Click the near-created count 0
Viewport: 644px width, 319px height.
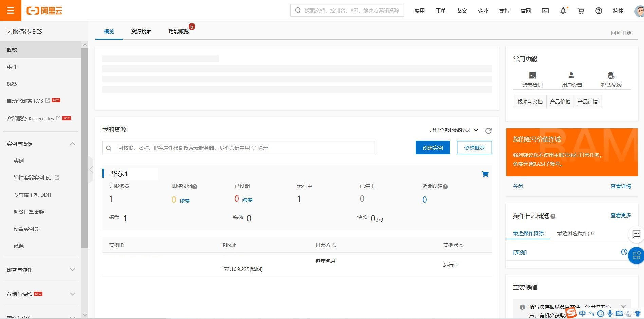[x=424, y=200]
